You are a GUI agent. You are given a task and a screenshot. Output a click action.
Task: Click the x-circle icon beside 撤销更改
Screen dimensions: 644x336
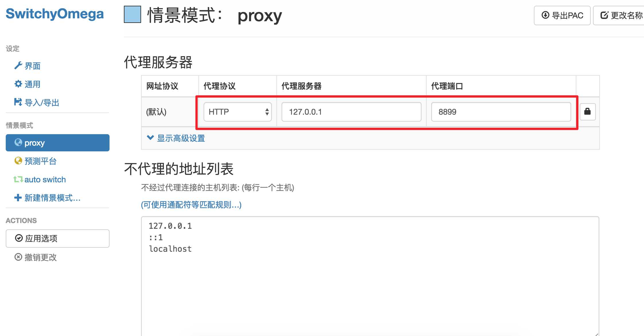(x=18, y=257)
